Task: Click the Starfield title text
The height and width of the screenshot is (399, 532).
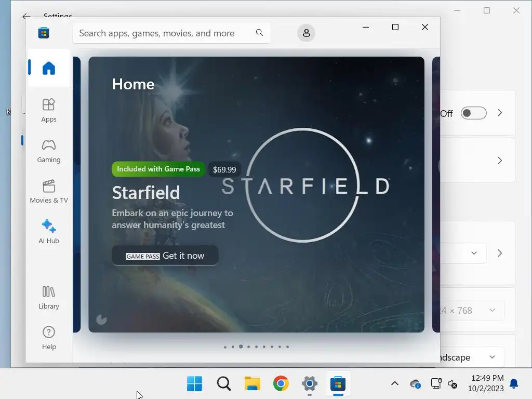Action: [x=146, y=192]
